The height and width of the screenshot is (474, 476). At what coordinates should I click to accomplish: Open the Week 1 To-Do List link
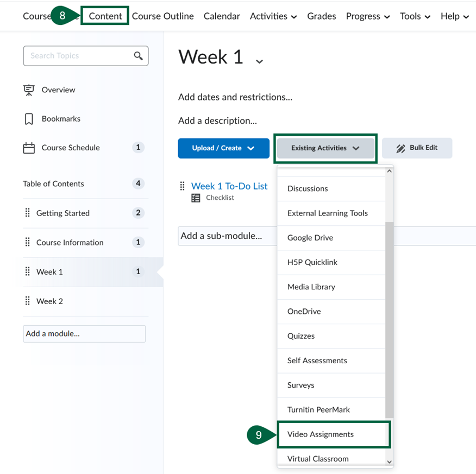tap(229, 186)
